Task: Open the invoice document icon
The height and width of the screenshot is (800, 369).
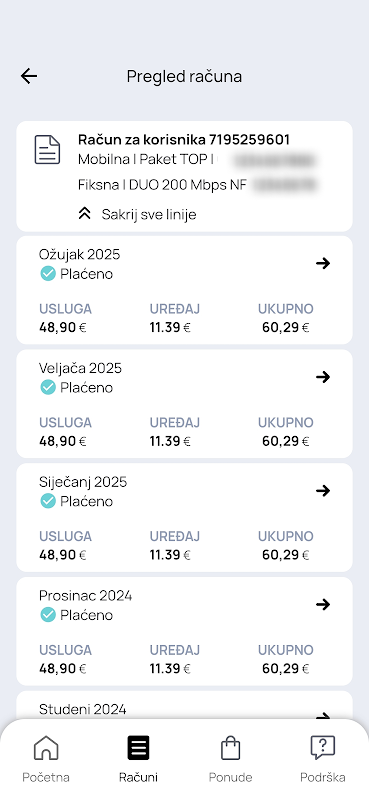Action: 47,150
